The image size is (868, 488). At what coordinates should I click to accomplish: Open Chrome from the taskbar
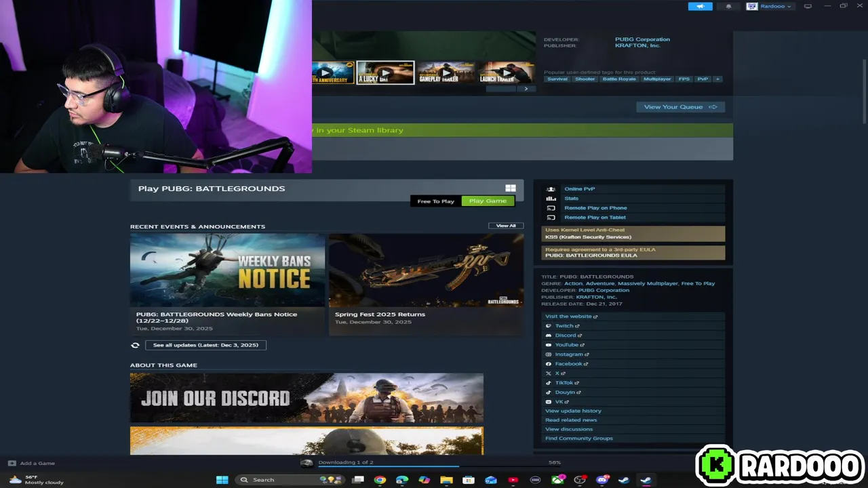(380, 480)
